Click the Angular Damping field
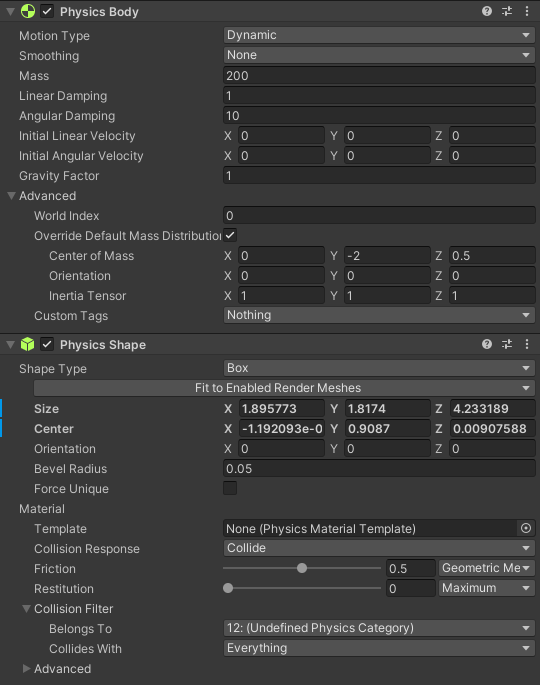 click(379, 116)
